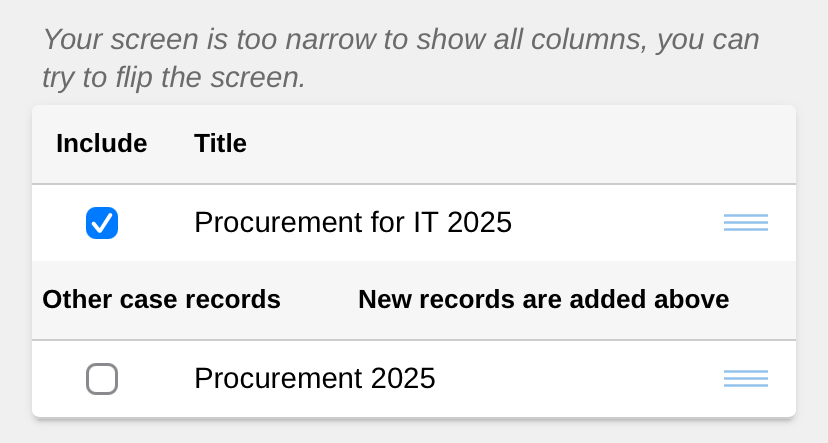828x443 pixels.
Task: Click the Include column header
Action: coord(101,143)
